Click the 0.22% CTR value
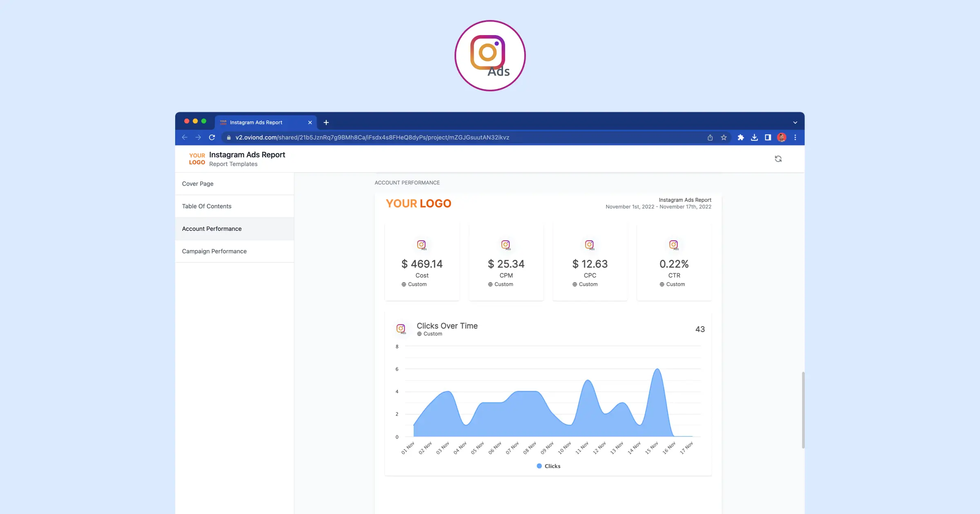The height and width of the screenshot is (514, 980). pos(674,264)
